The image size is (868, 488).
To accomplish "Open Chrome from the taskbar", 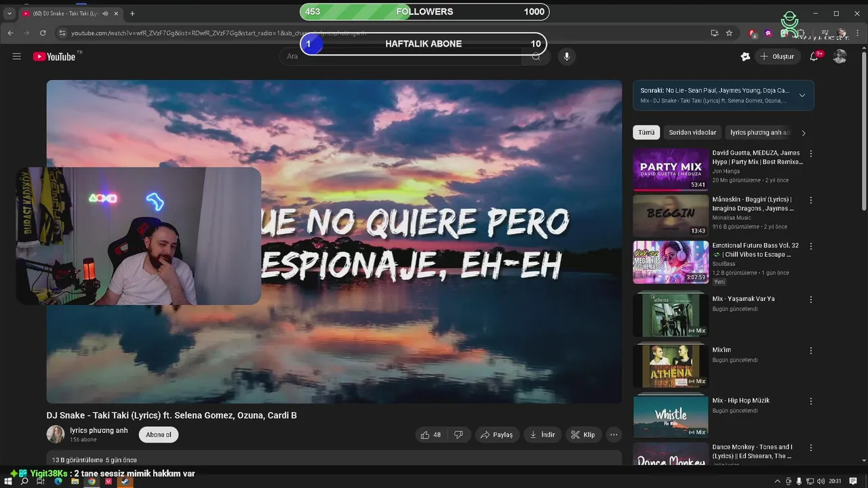I will click(x=92, y=481).
